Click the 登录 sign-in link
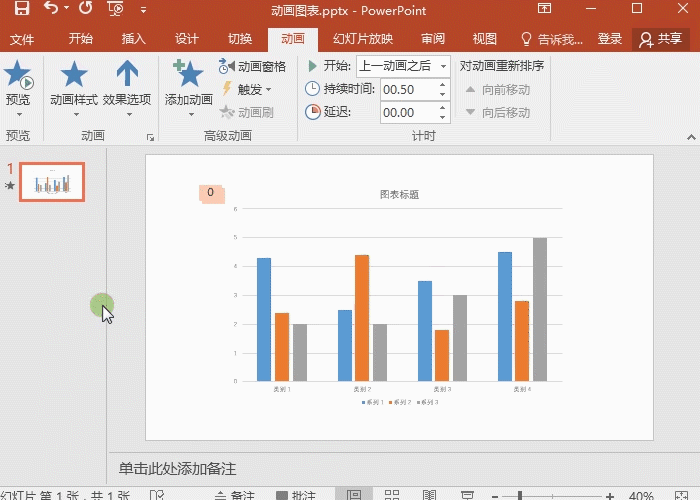700x500 pixels. (x=609, y=39)
